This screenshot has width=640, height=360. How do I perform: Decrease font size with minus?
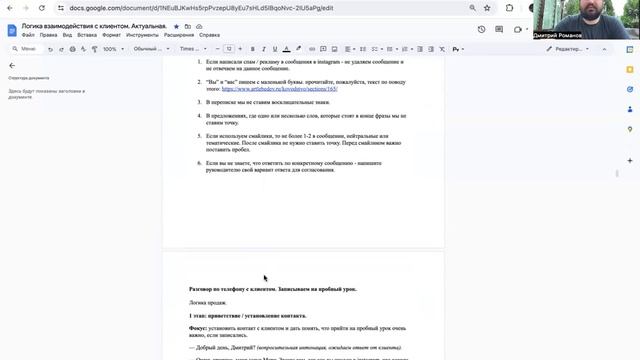217,49
